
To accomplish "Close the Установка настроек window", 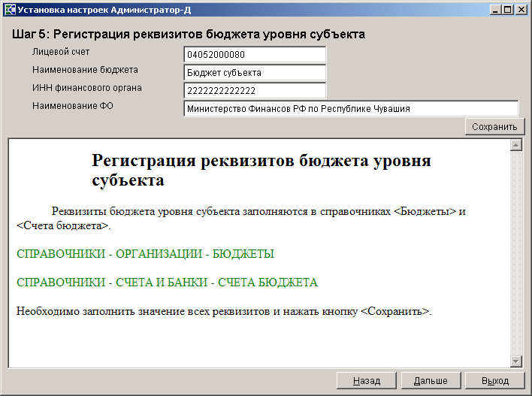I will tap(521, 10).
